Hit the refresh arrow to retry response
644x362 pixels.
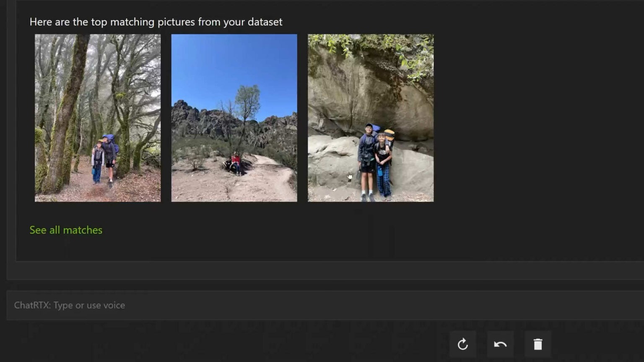tap(462, 344)
